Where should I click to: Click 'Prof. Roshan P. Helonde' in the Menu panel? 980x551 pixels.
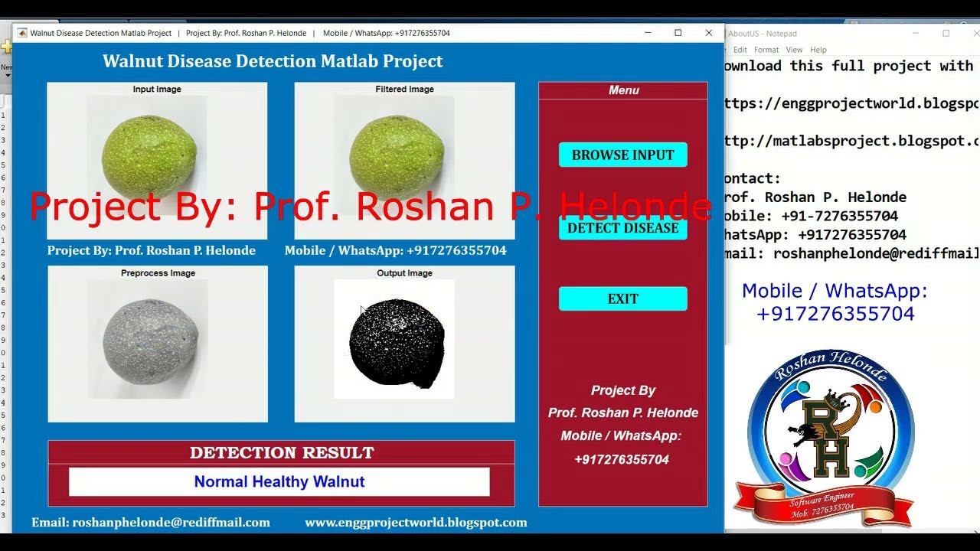(623, 412)
